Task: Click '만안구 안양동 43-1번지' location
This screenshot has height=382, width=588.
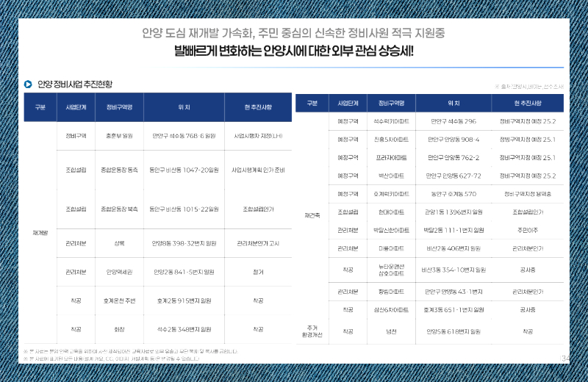Action: click(453, 292)
